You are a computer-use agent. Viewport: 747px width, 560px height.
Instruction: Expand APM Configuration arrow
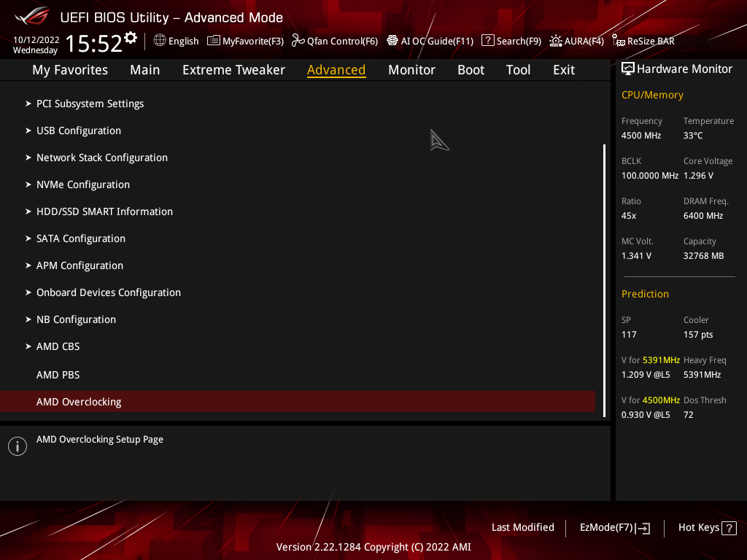(28, 265)
